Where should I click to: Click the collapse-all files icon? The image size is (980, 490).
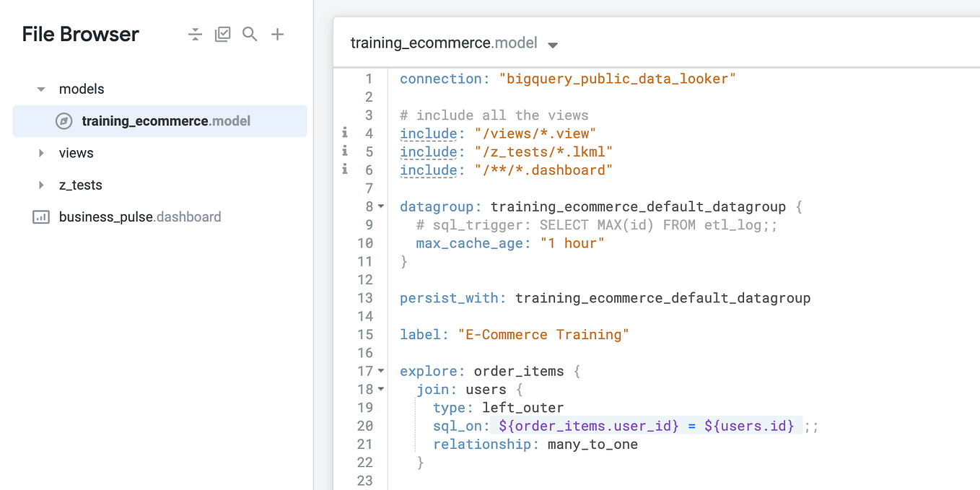point(195,34)
